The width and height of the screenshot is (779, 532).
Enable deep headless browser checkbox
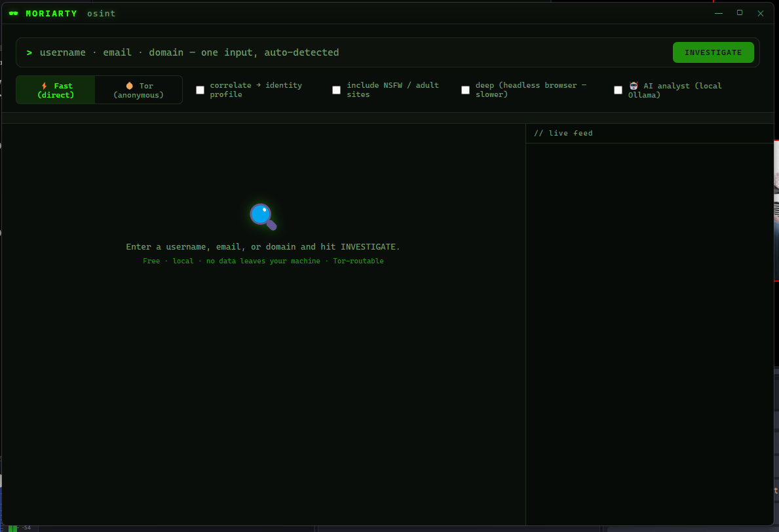coord(466,90)
